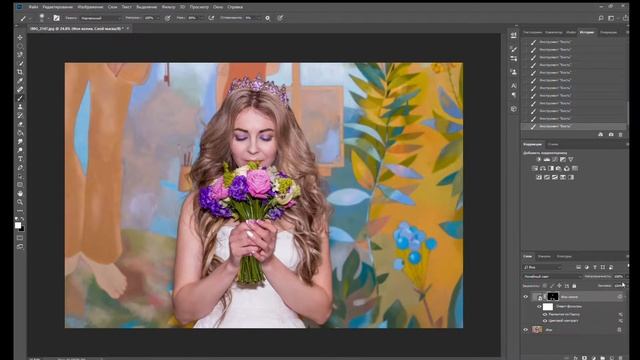This screenshot has width=640, height=360.
Task: Open the brush flow dropdown
Action: coord(201,18)
